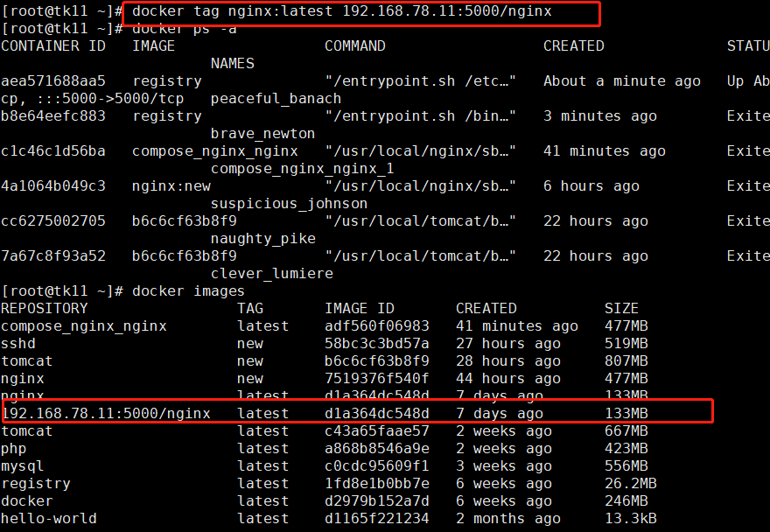Click container ID cc6275002705
Screen dimensions: 770x532
coord(53,221)
